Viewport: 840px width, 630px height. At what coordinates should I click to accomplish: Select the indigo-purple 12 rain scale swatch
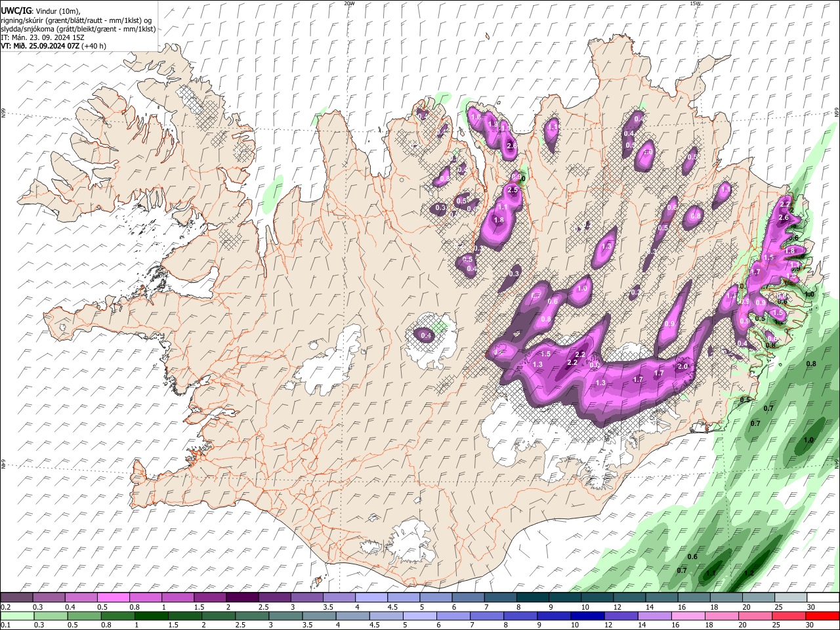click(x=621, y=616)
